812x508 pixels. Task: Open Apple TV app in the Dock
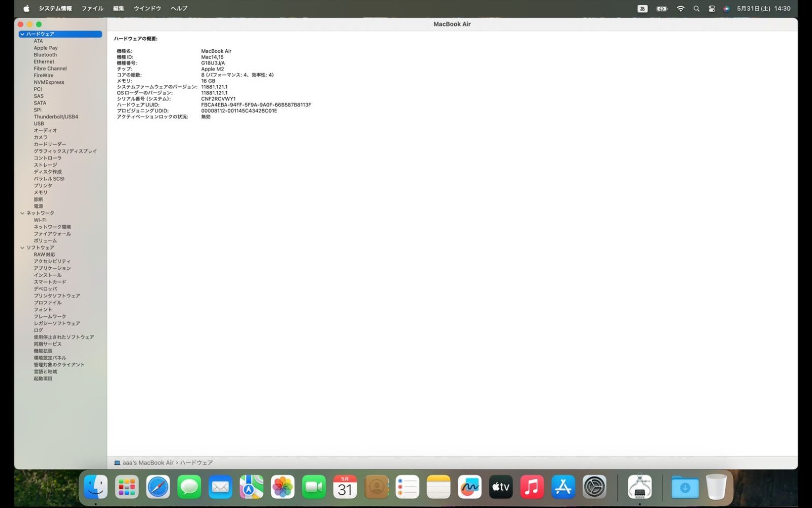[x=501, y=487]
